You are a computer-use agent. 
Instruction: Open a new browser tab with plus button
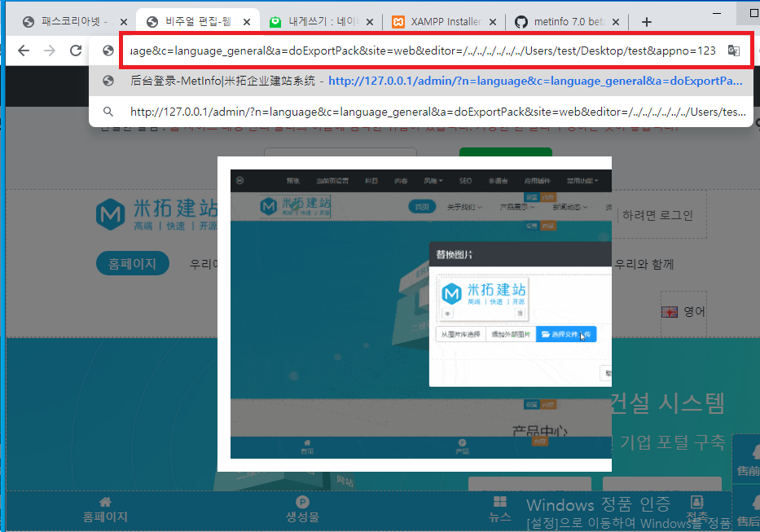[646, 22]
